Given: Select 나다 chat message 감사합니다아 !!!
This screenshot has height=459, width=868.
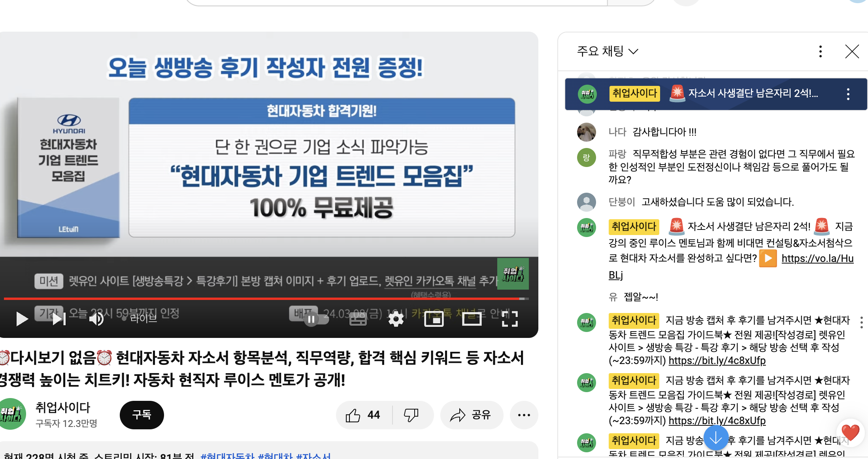Looking at the screenshot, I should [x=664, y=132].
